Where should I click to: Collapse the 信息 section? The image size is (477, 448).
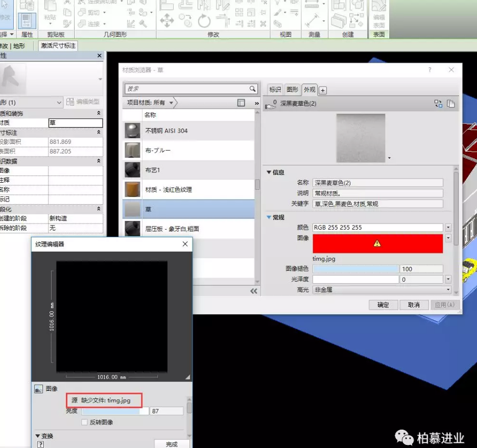tap(269, 172)
